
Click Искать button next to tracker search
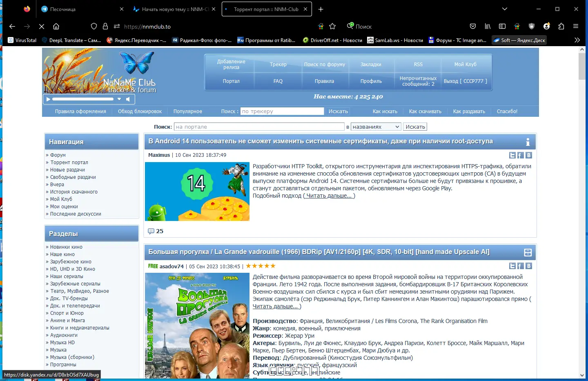click(x=338, y=111)
